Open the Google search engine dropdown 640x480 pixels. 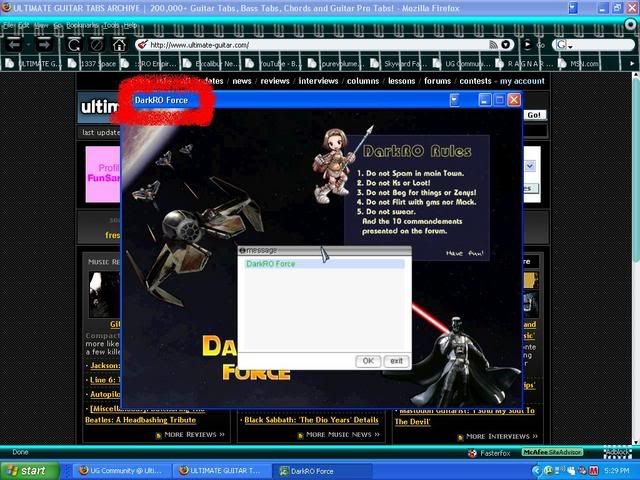coord(564,45)
